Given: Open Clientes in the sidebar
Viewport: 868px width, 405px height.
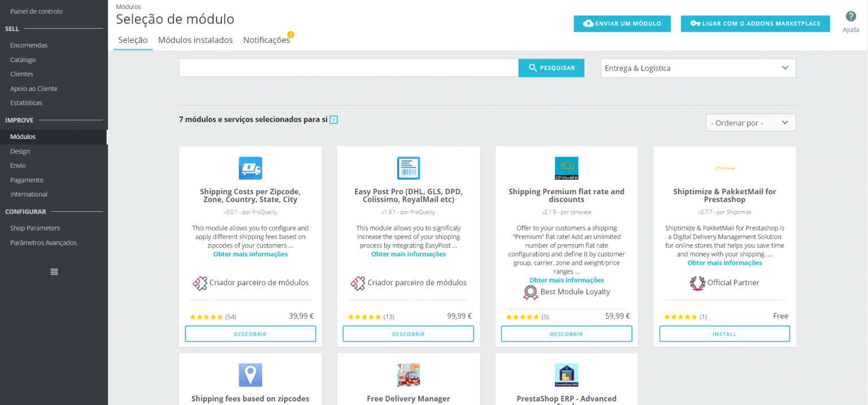Looking at the screenshot, I should (21, 74).
